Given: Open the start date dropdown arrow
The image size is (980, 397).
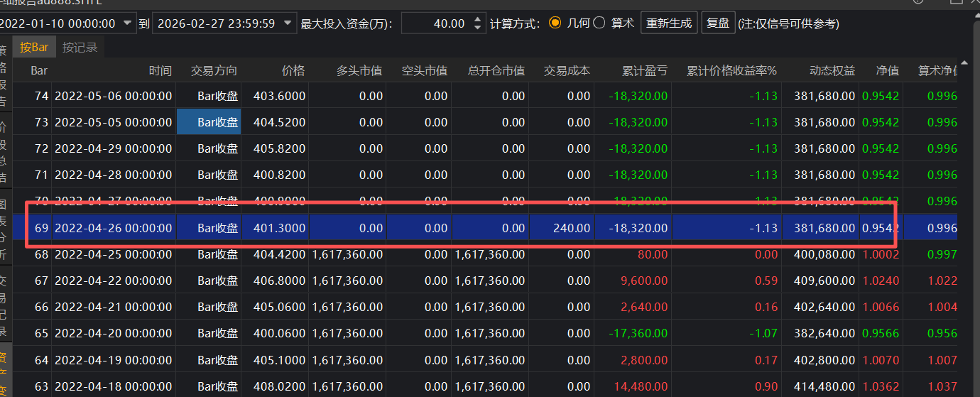Looking at the screenshot, I should (x=127, y=23).
